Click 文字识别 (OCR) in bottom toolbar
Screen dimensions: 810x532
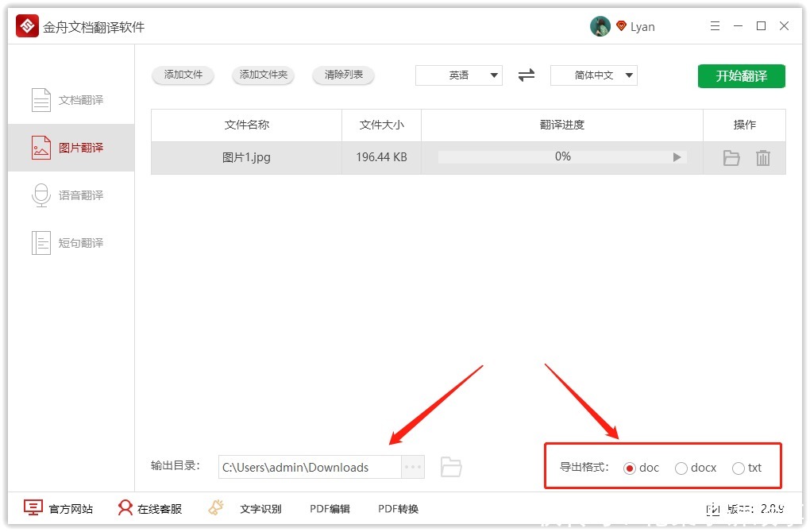(x=263, y=508)
